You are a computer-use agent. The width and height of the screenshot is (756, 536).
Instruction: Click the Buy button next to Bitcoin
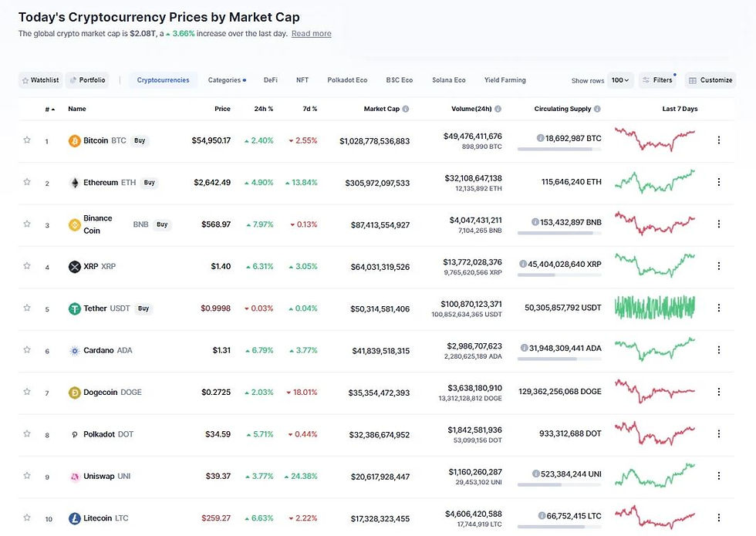[x=140, y=140]
